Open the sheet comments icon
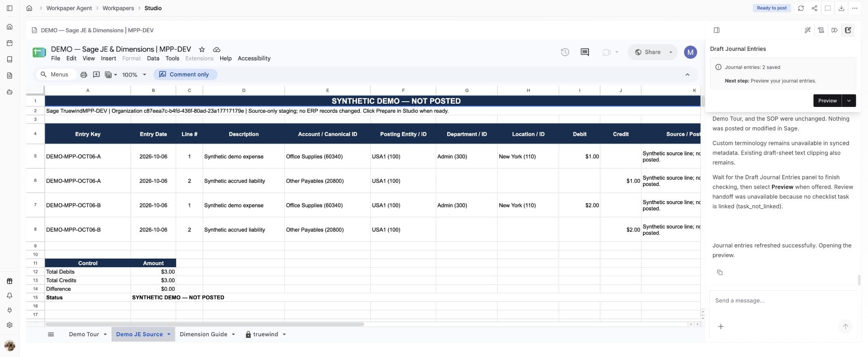This screenshot has width=868, height=357. coord(585,52)
